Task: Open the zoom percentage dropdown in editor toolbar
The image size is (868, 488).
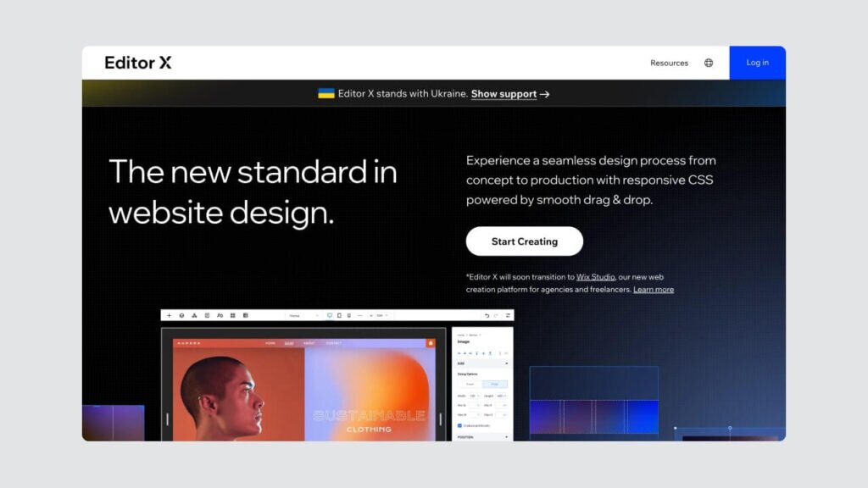Action: point(381,315)
